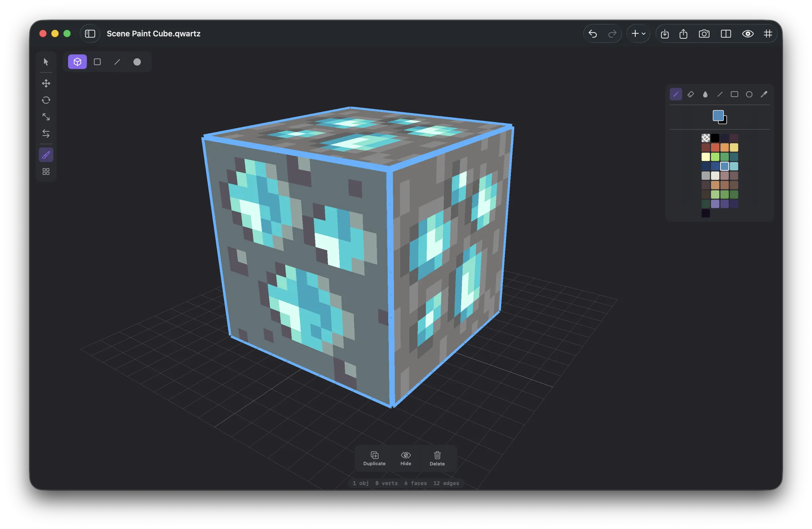Redo the last undone action
The image size is (812, 529).
tap(612, 34)
